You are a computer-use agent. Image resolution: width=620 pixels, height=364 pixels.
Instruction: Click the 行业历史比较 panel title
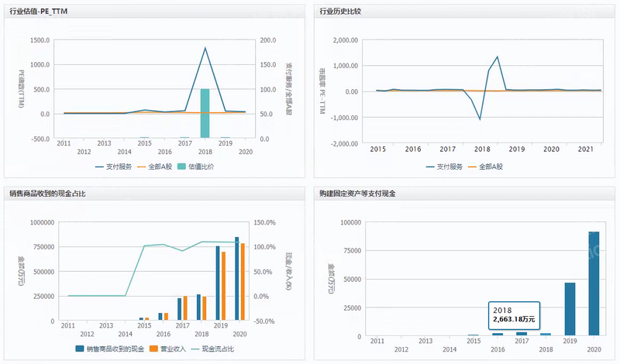[x=341, y=12]
